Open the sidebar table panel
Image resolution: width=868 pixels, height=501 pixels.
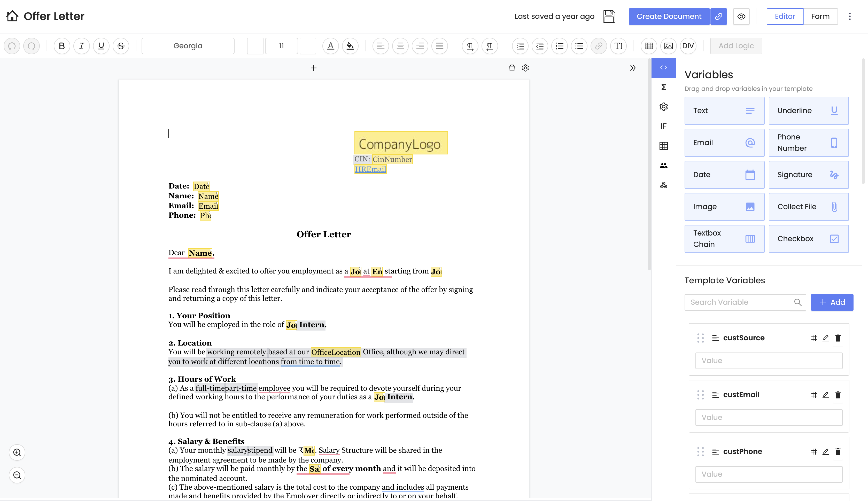664,146
